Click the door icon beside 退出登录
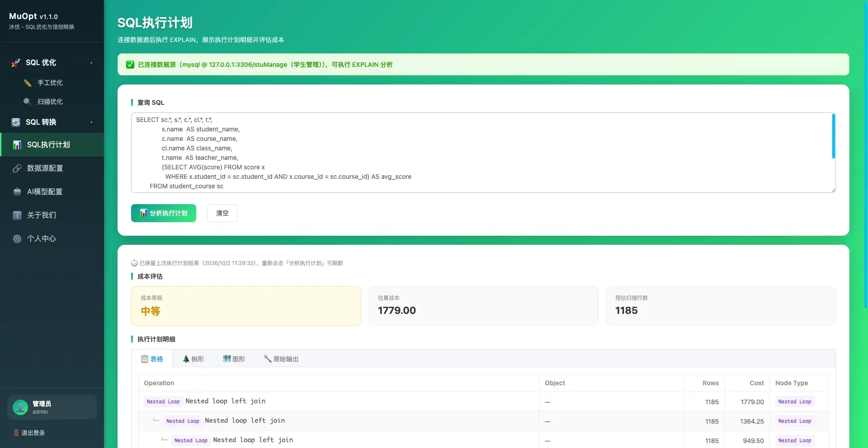This screenshot has width=868, height=448. click(x=16, y=433)
